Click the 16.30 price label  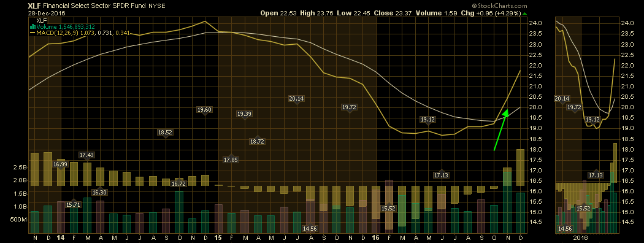[x=99, y=193]
